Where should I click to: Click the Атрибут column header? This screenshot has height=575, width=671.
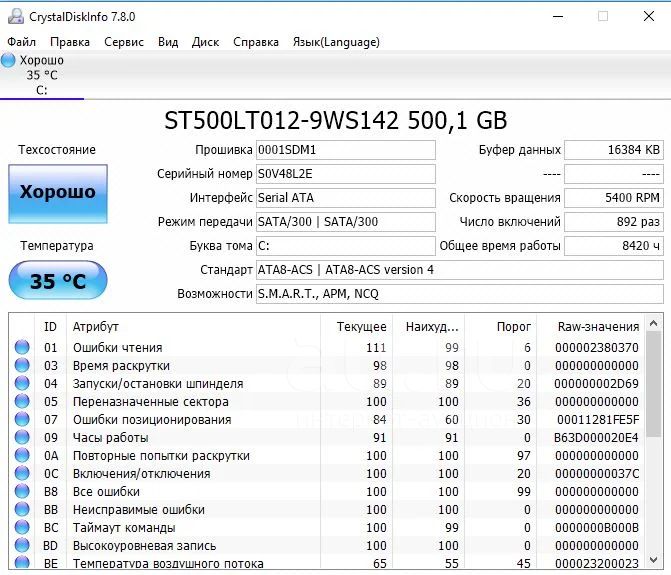(x=193, y=326)
